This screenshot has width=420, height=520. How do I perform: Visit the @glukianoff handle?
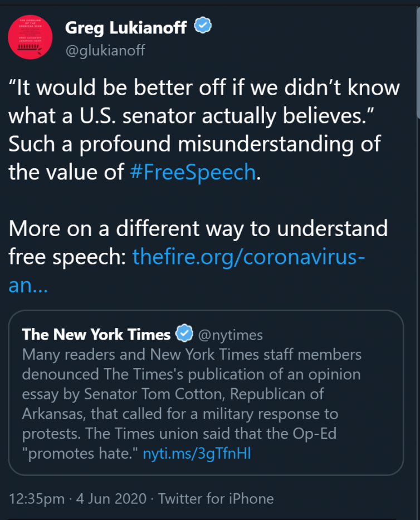coord(105,51)
